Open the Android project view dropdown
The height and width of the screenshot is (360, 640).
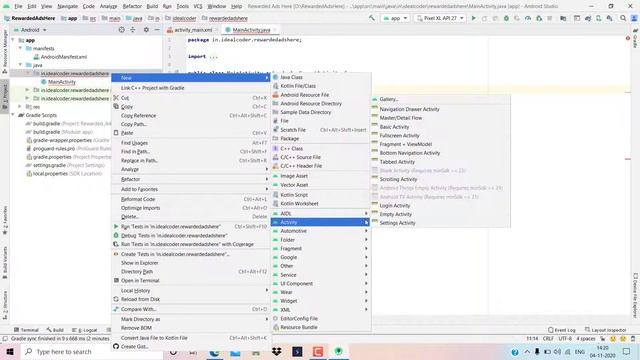tap(30, 30)
